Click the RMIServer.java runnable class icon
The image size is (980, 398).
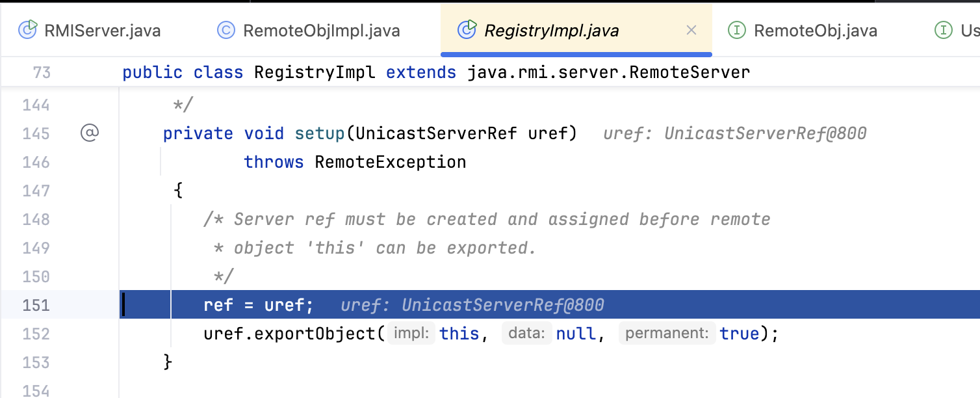pos(28,30)
